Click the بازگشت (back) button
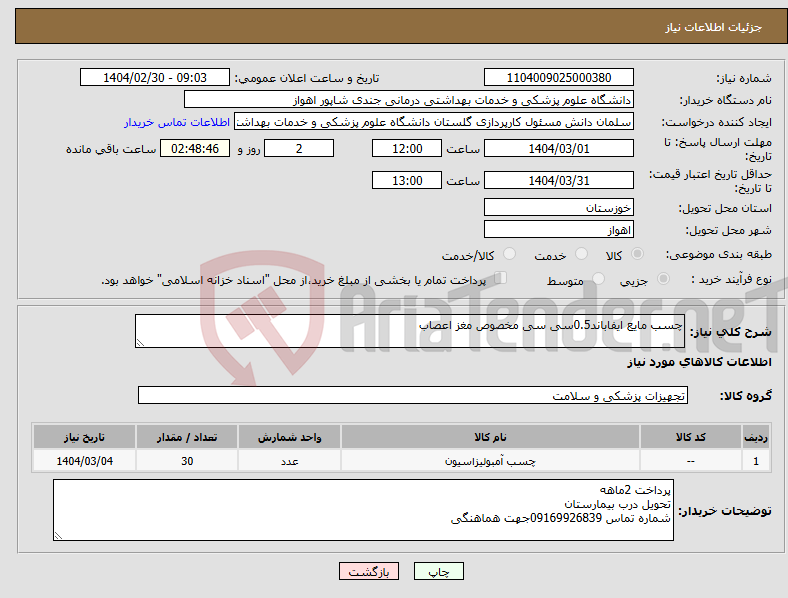Screen dimensions: 788x598 (369, 571)
